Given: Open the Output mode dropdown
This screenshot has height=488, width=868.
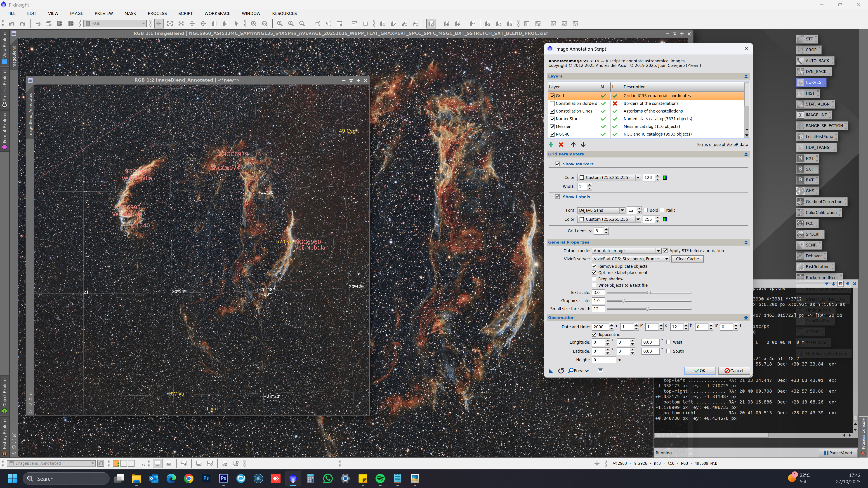Looking at the screenshot, I should 626,251.
